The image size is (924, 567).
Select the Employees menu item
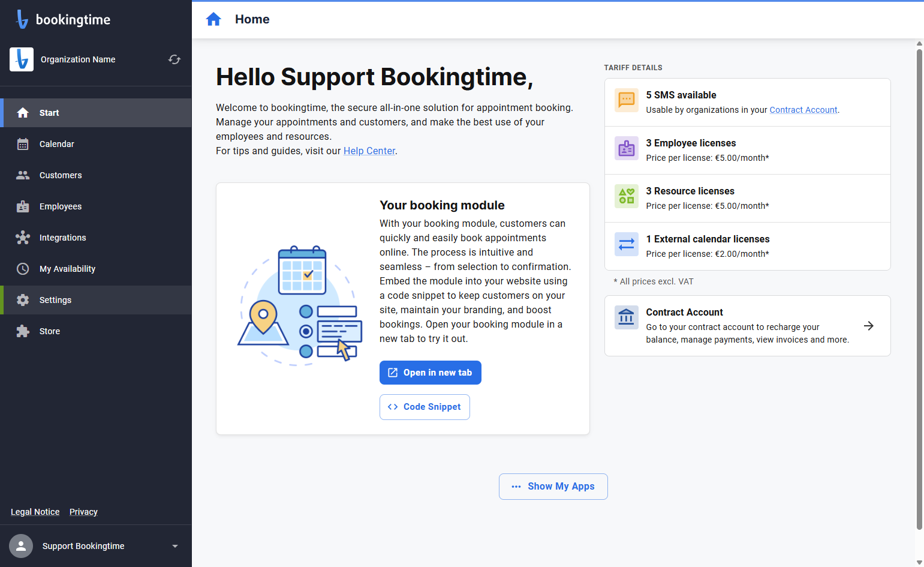click(x=96, y=206)
